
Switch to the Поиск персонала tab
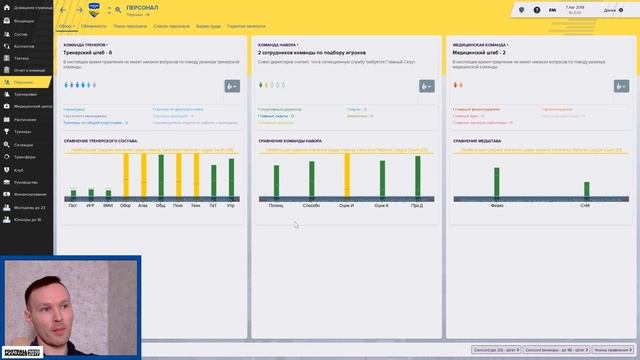tap(130, 26)
